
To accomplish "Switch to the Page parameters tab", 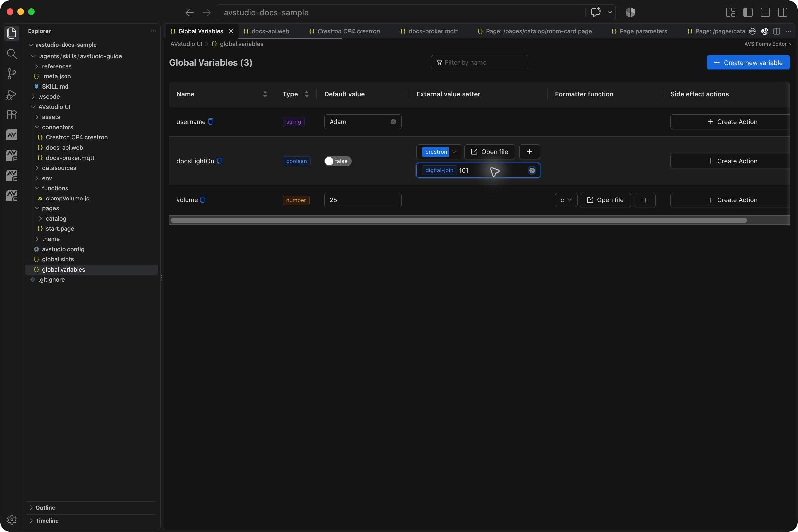I will click(x=643, y=31).
